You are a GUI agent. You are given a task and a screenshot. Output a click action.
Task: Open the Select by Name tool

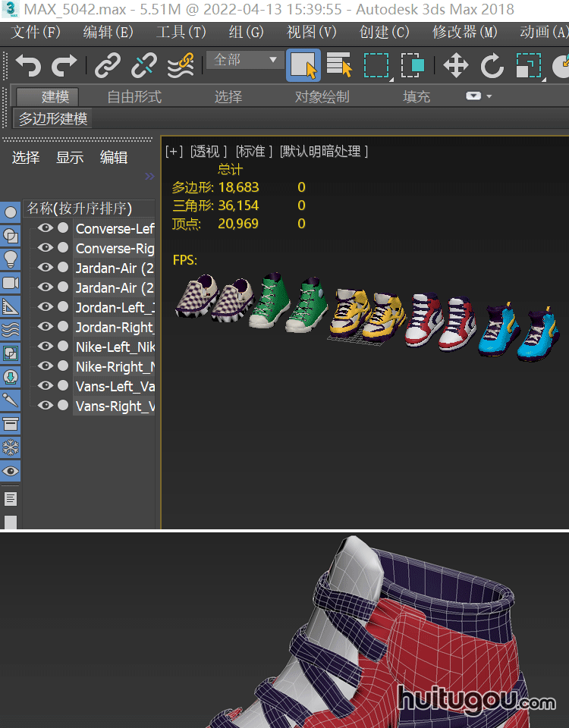339,66
